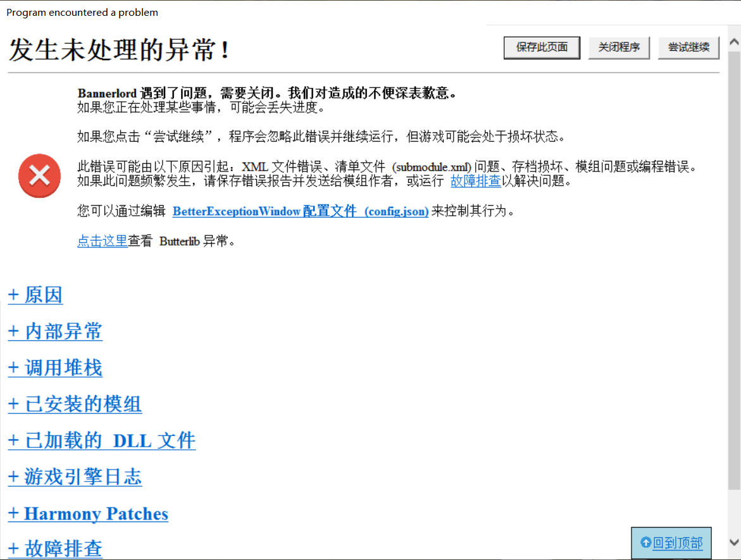Expand the 已安装的模组 section
741x560 pixels.
[75, 404]
